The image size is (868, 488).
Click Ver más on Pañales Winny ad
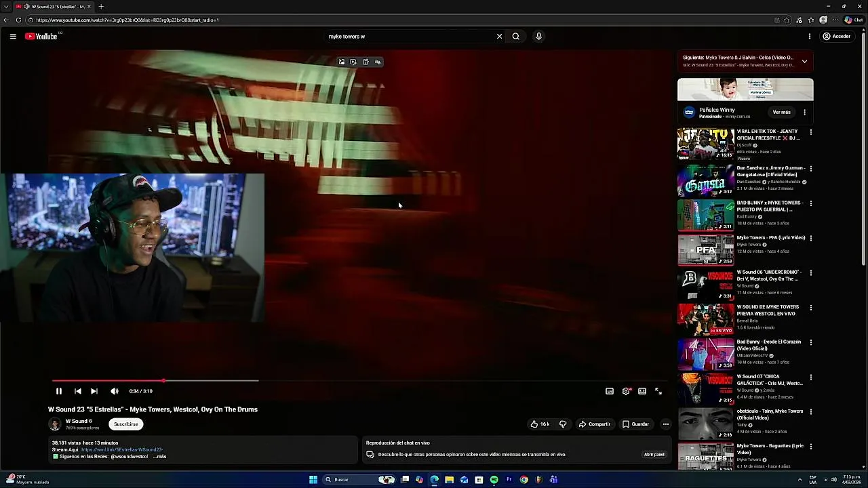click(x=781, y=113)
